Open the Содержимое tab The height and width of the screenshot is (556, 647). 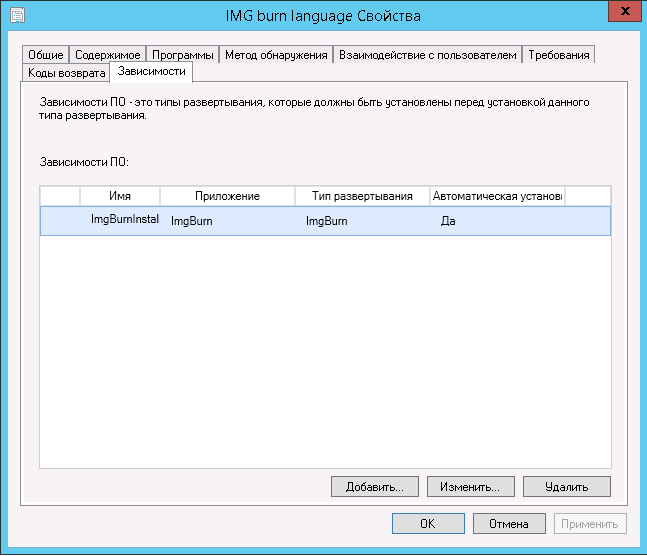click(108, 55)
